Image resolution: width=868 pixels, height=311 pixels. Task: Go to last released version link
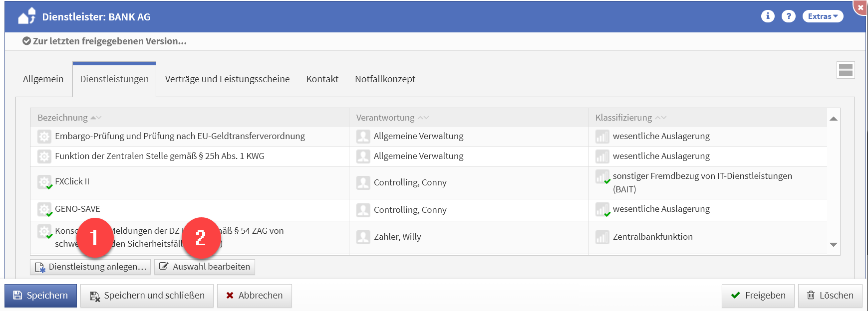tap(109, 41)
